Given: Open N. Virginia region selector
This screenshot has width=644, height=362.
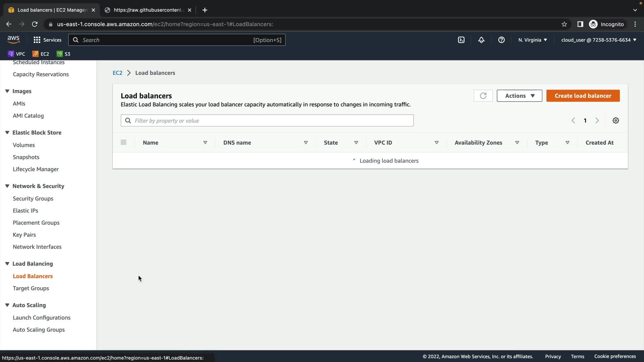Looking at the screenshot, I should point(533,40).
